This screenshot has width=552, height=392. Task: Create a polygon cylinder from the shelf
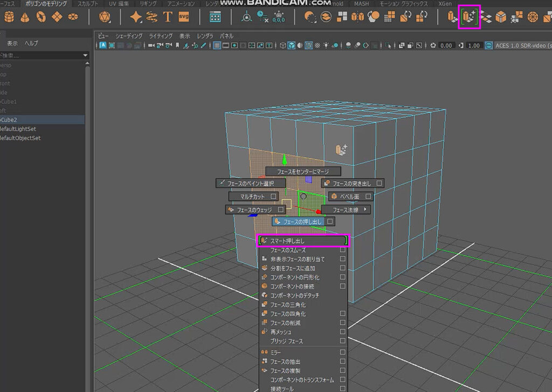[9, 17]
